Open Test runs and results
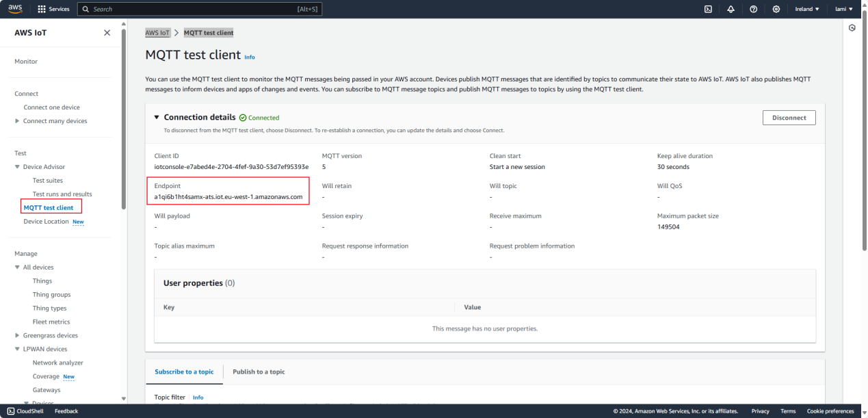This screenshot has height=418, width=868. (62, 194)
